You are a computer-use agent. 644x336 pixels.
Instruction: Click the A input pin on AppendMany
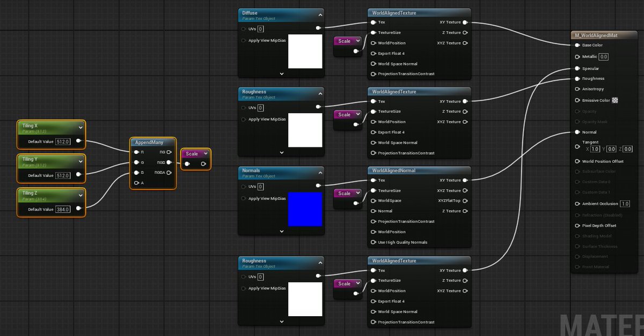click(137, 183)
